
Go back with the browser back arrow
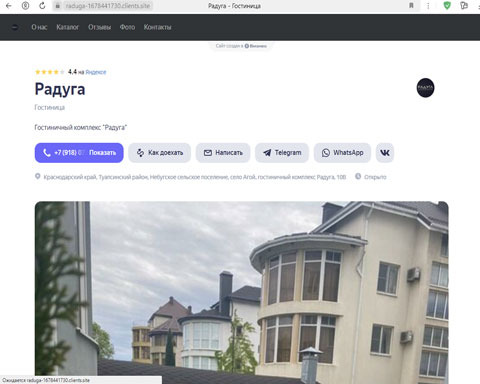point(9,6)
